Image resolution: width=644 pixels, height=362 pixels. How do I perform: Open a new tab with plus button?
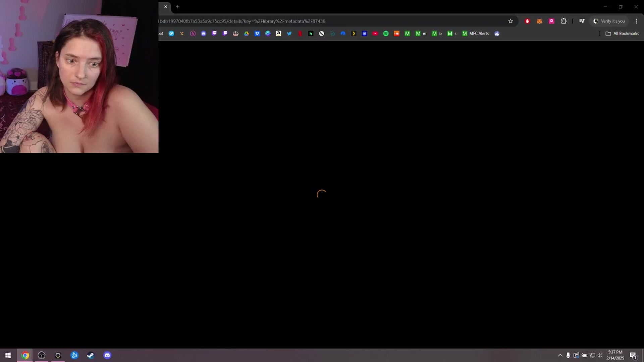pyautogui.click(x=178, y=7)
